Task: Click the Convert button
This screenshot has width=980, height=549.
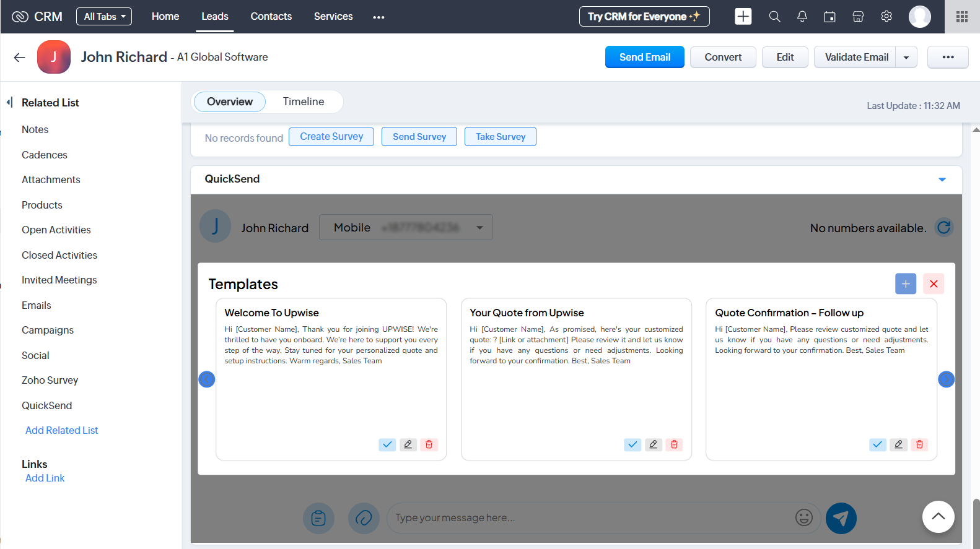Action: click(723, 57)
